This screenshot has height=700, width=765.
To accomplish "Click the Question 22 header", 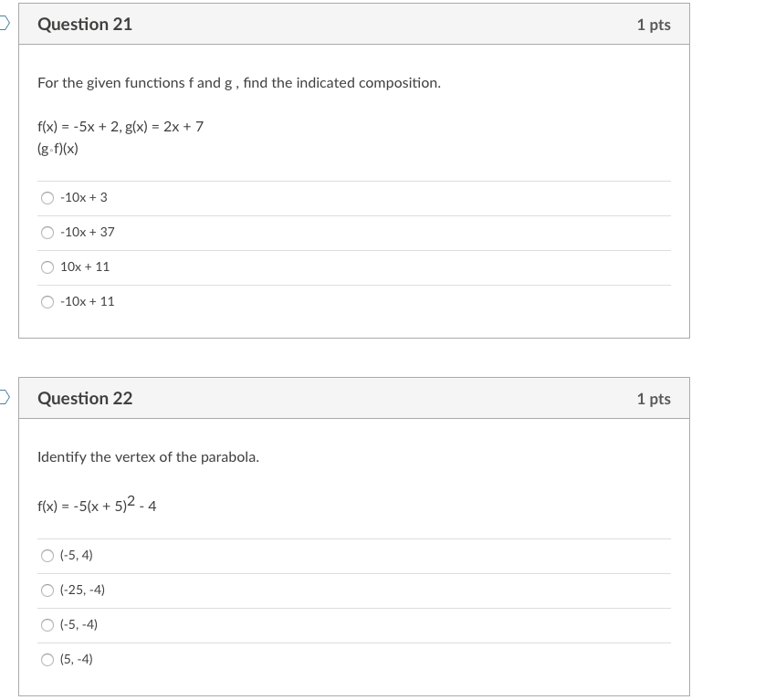I will pyautogui.click(x=85, y=398).
